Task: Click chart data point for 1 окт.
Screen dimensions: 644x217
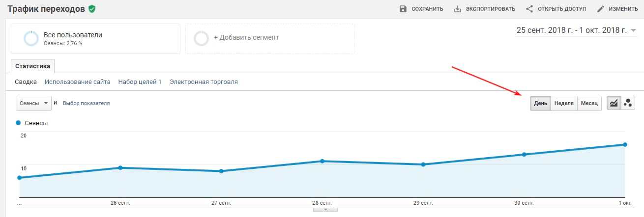Action: coord(625,144)
